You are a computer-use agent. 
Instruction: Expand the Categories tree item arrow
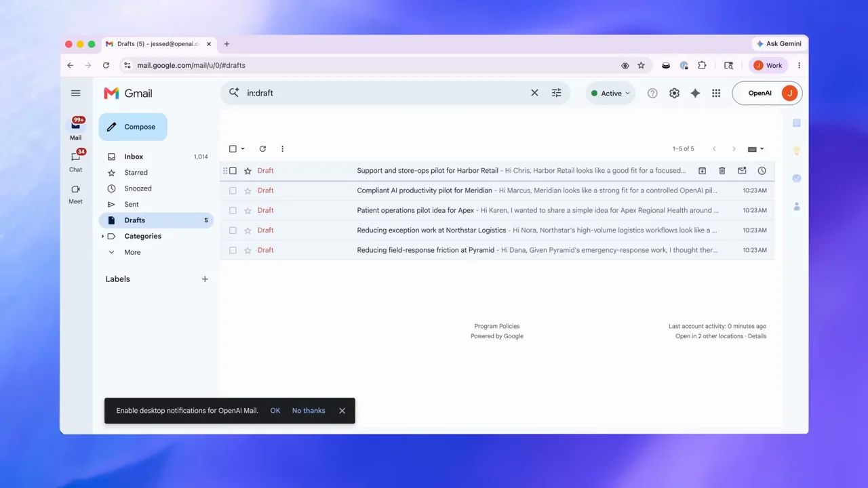[x=102, y=237]
